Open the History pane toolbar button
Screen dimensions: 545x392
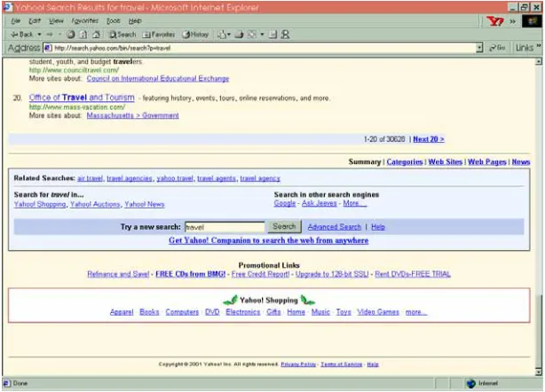coord(195,35)
